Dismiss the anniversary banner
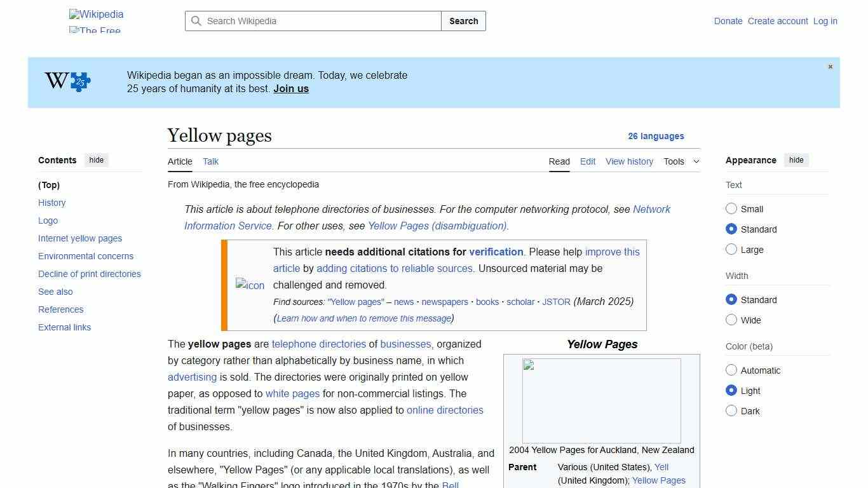 [830, 66]
